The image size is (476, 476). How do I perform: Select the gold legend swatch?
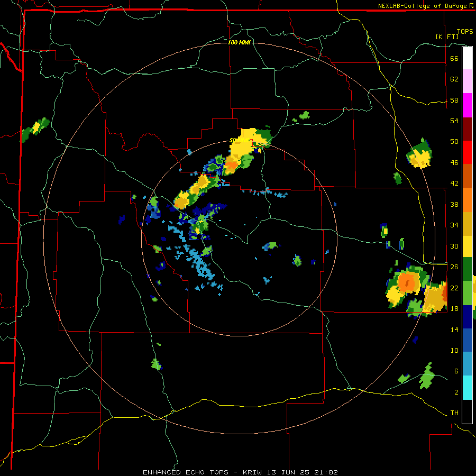point(467,224)
